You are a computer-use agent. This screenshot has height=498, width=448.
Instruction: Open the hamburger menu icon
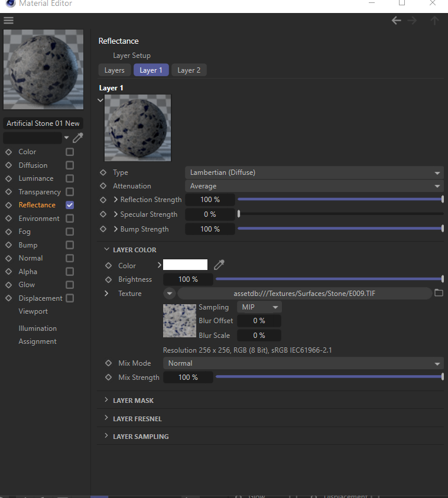point(9,20)
